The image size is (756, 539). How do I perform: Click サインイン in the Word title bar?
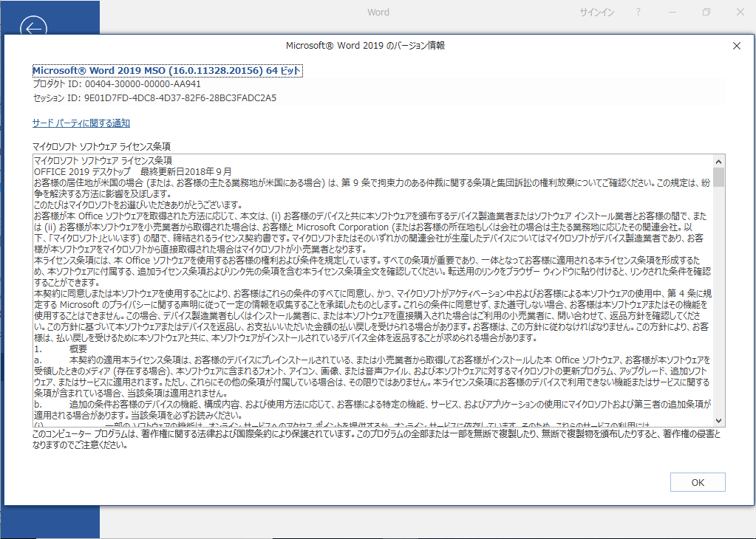[x=596, y=13]
